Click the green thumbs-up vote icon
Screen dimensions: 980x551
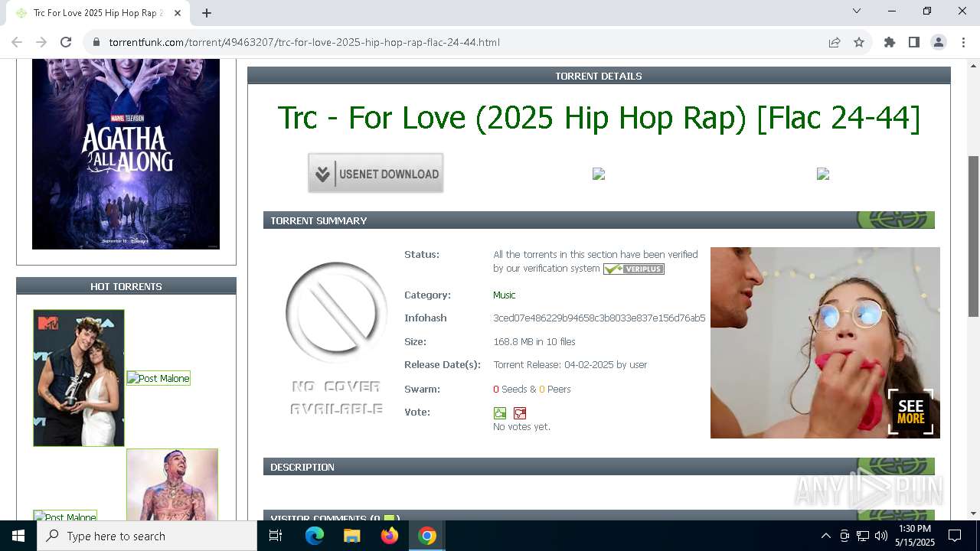pyautogui.click(x=500, y=413)
